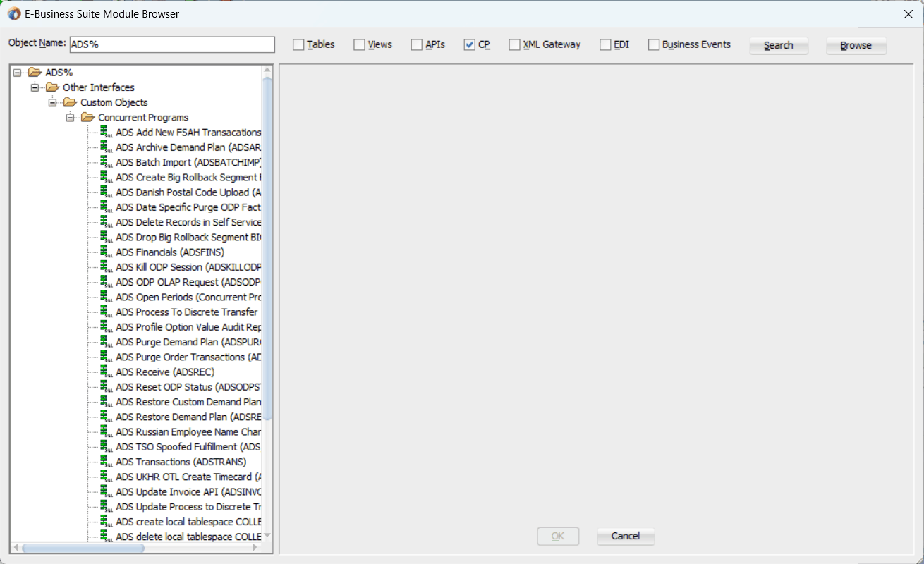Select ADS delete local tablespace program

(x=188, y=537)
